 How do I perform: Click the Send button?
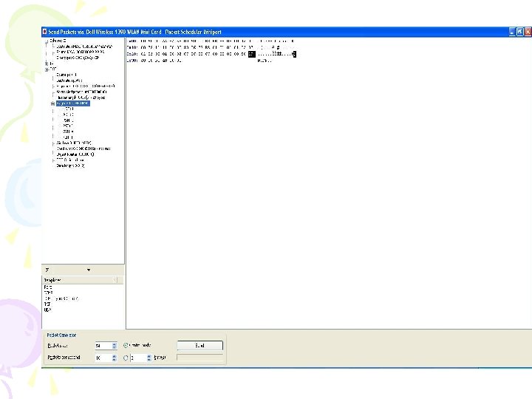[x=199, y=345]
